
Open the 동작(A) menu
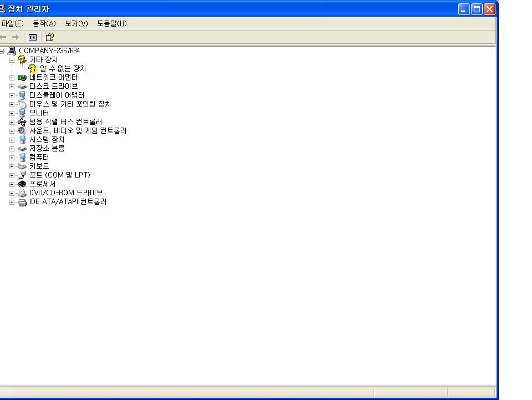coord(44,23)
